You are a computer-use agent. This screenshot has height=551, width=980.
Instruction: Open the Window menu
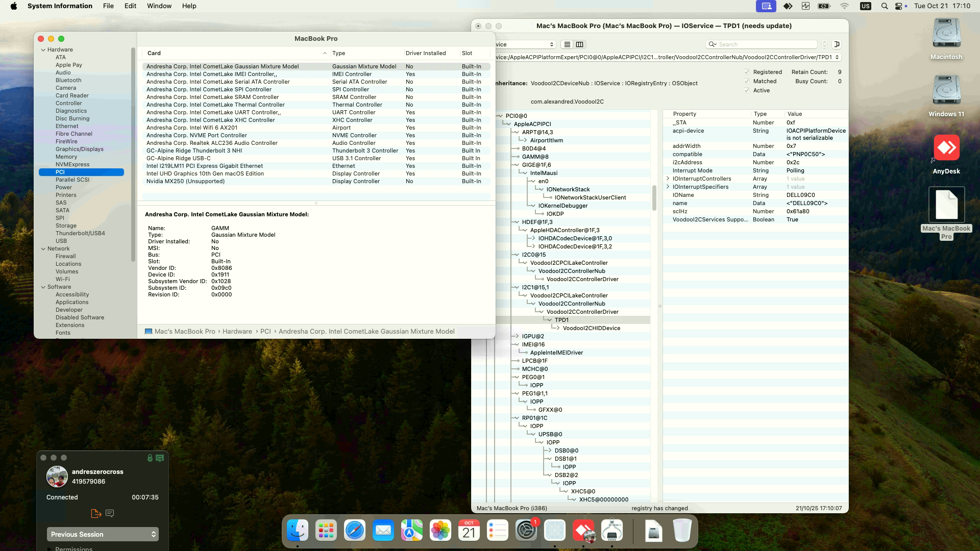pyautogui.click(x=159, y=6)
